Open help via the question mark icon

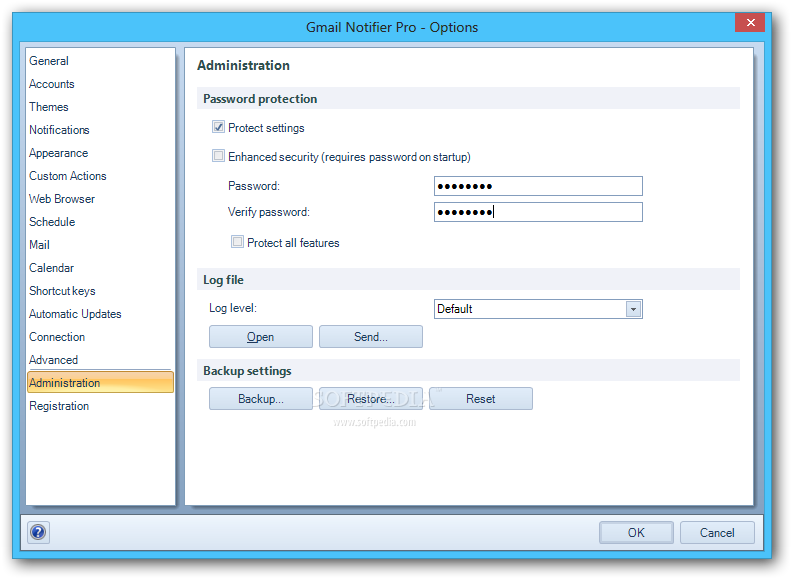38,532
